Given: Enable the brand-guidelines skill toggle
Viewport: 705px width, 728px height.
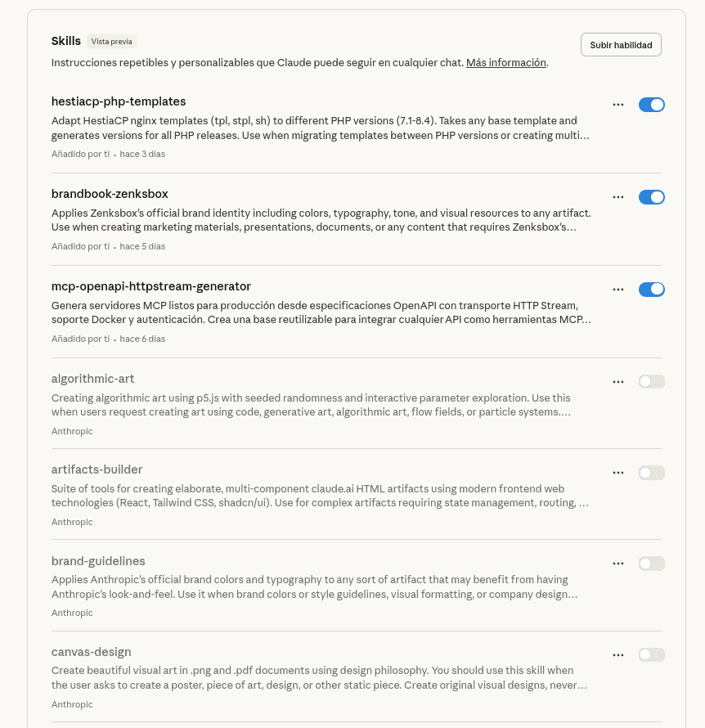Looking at the screenshot, I should (651, 564).
